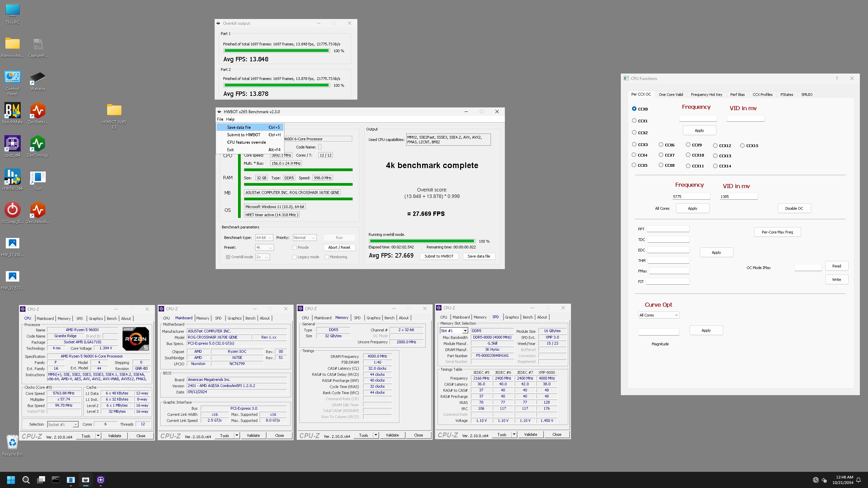This screenshot has width=868, height=488.
Task: Choose Save data file from File menu
Action: click(250, 127)
